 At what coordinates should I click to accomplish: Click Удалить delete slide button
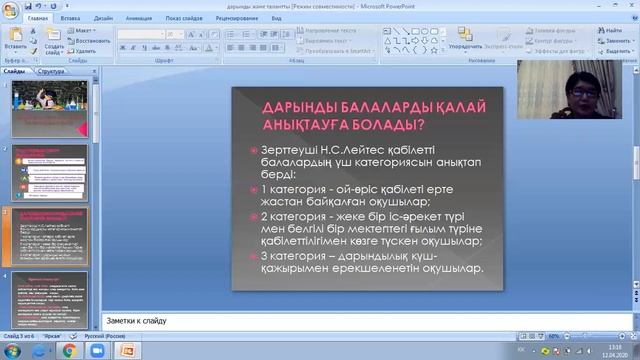(82, 51)
